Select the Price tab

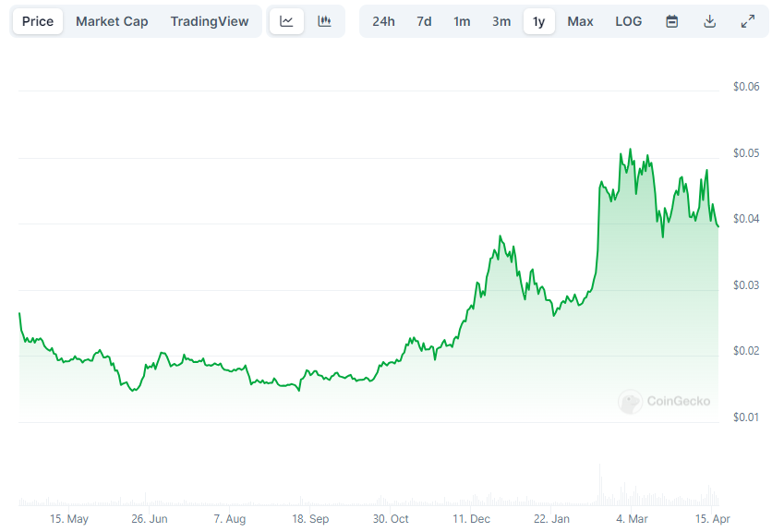tap(38, 21)
